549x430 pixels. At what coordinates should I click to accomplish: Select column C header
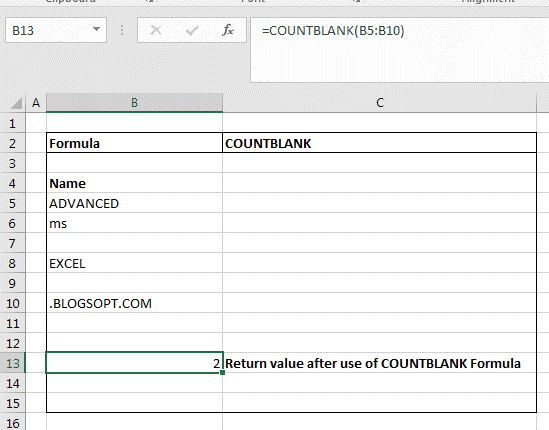[x=380, y=103]
